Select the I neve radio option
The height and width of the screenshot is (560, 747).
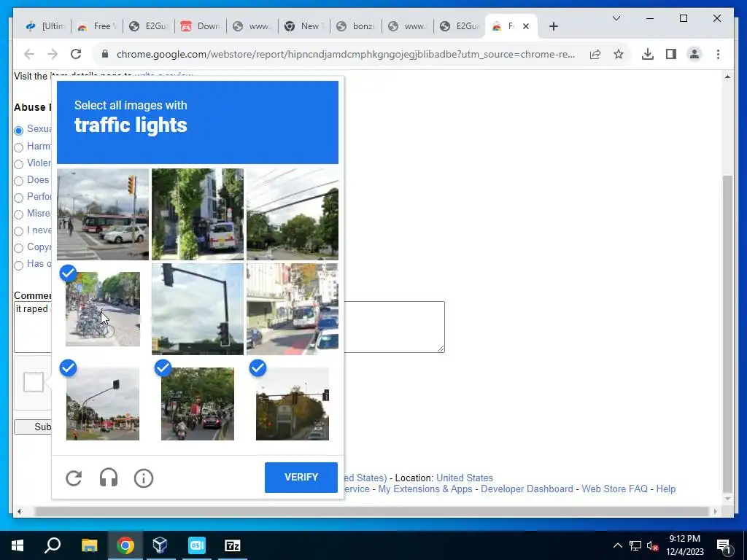coord(18,231)
